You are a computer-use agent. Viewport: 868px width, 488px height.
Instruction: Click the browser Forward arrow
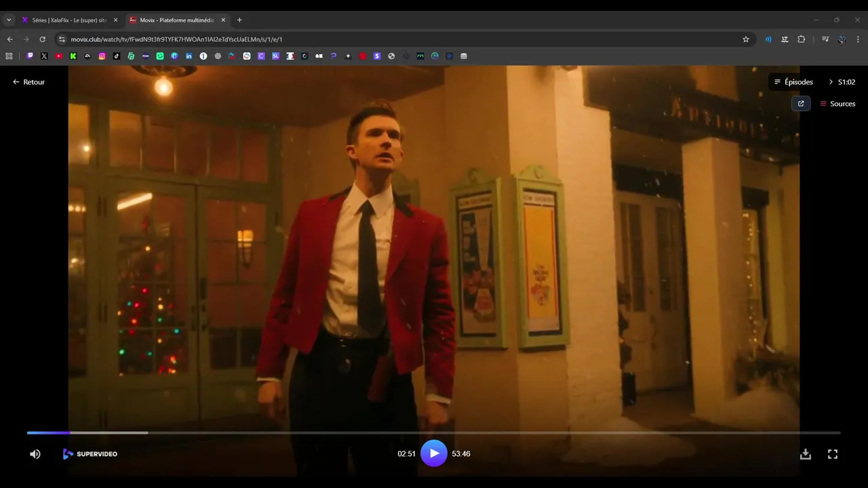pos(26,39)
